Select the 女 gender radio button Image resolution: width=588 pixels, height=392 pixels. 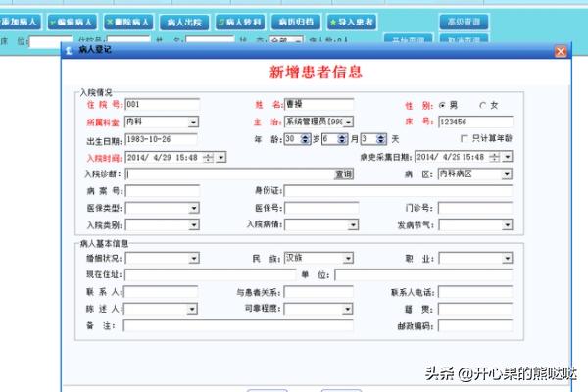[482, 105]
